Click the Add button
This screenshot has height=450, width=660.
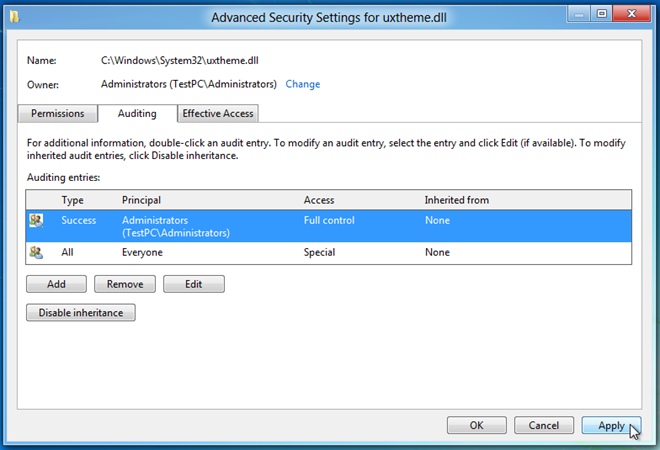(x=56, y=284)
